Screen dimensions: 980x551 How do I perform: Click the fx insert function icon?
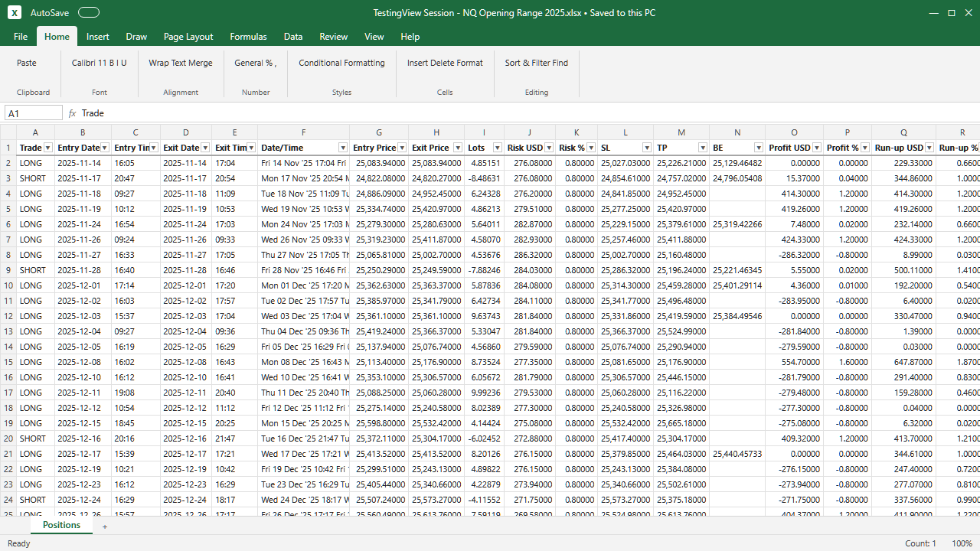click(72, 113)
